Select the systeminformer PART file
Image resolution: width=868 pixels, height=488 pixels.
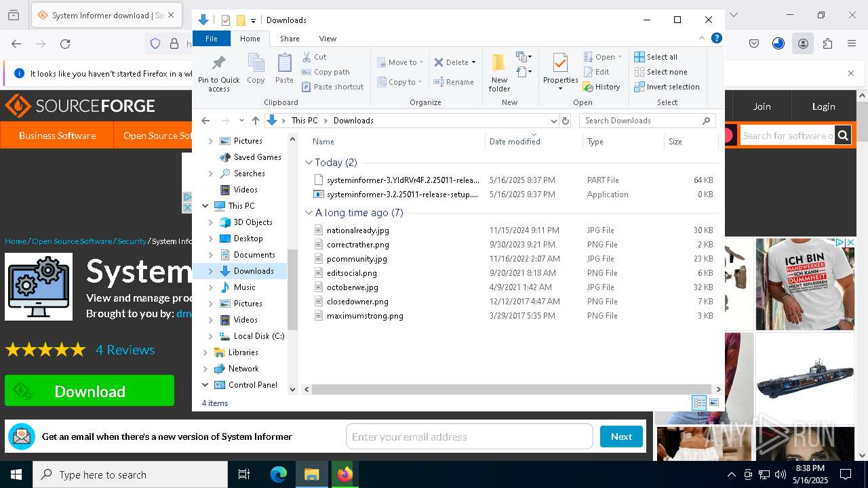pos(403,180)
